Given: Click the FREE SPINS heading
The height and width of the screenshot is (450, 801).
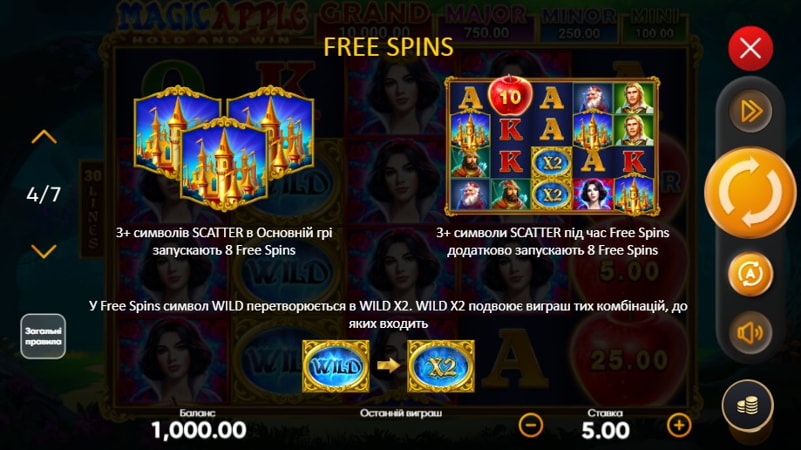Looking at the screenshot, I should click(388, 47).
